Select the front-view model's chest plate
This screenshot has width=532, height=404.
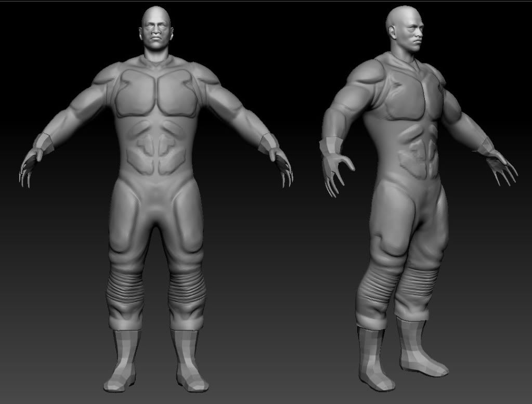[x=155, y=93]
